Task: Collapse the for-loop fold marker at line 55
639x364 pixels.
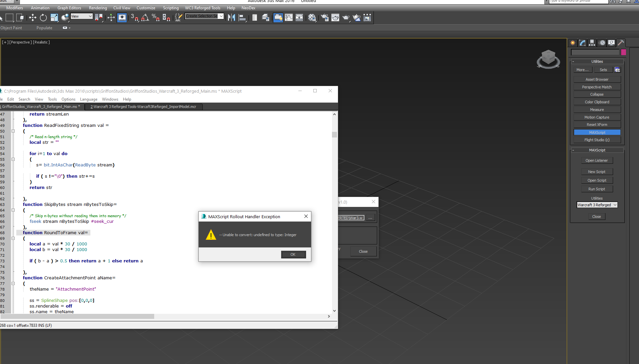Action: coord(13,159)
